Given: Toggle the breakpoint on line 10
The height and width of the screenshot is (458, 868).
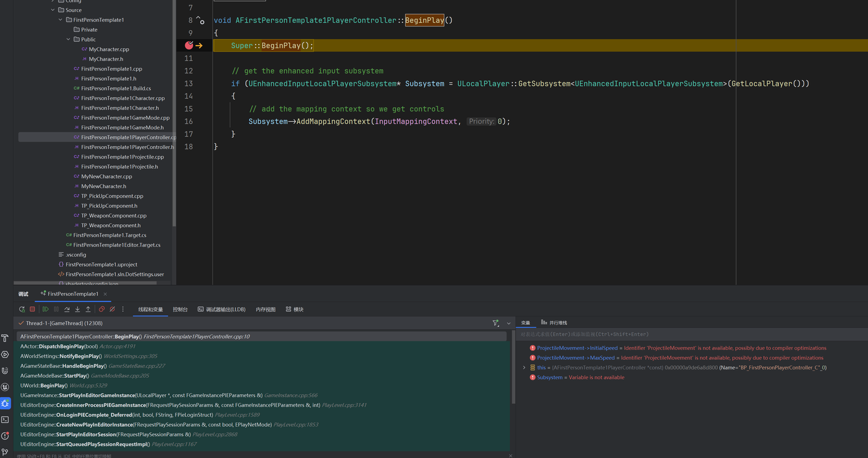Looking at the screenshot, I should [189, 45].
